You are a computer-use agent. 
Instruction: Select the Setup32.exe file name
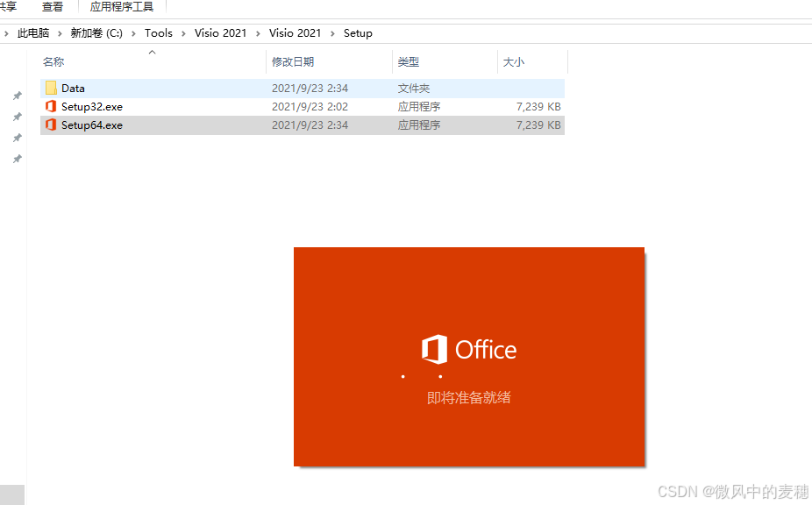(92, 107)
